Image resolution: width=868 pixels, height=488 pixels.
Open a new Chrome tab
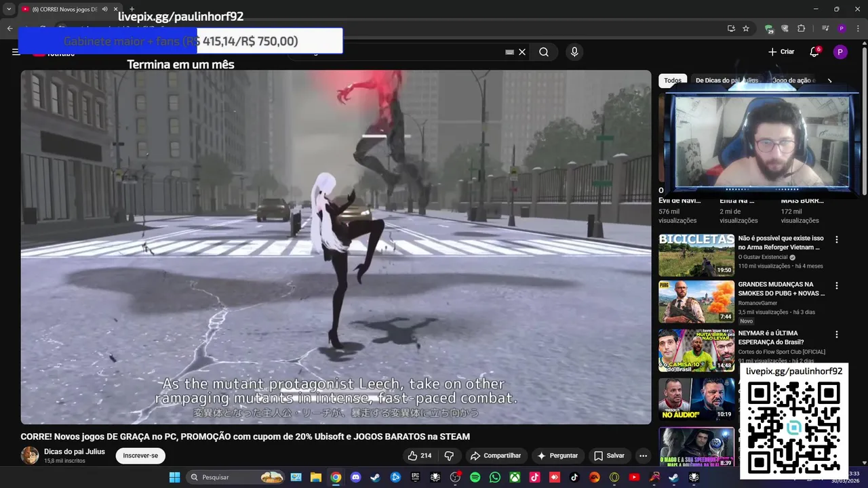coord(132,9)
